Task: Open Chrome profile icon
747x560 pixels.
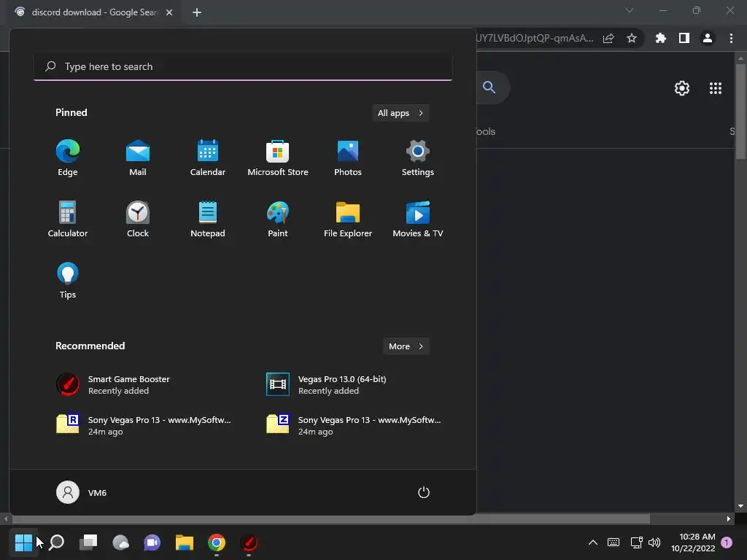Action: (x=708, y=39)
